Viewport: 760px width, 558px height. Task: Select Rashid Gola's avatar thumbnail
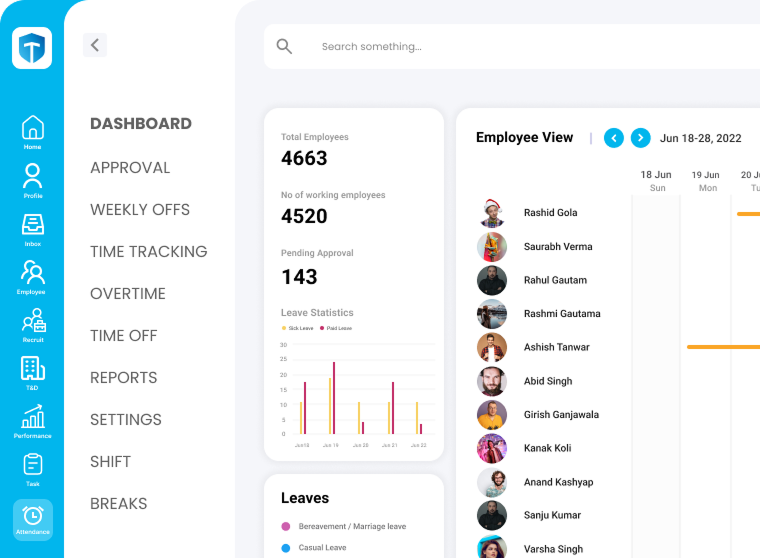click(x=491, y=213)
